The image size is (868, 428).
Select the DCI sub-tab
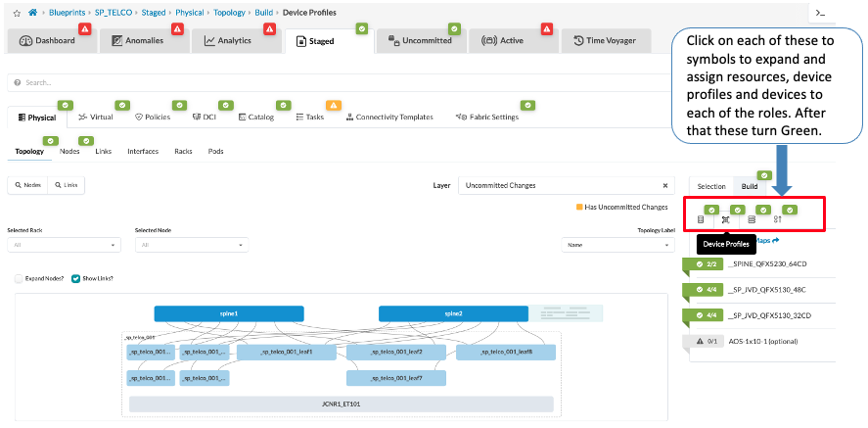[x=205, y=118]
